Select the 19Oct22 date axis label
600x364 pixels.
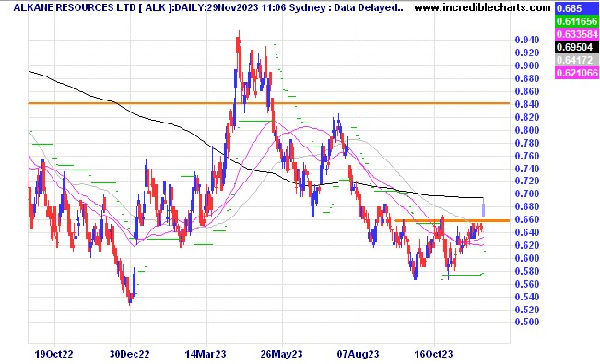tap(54, 354)
